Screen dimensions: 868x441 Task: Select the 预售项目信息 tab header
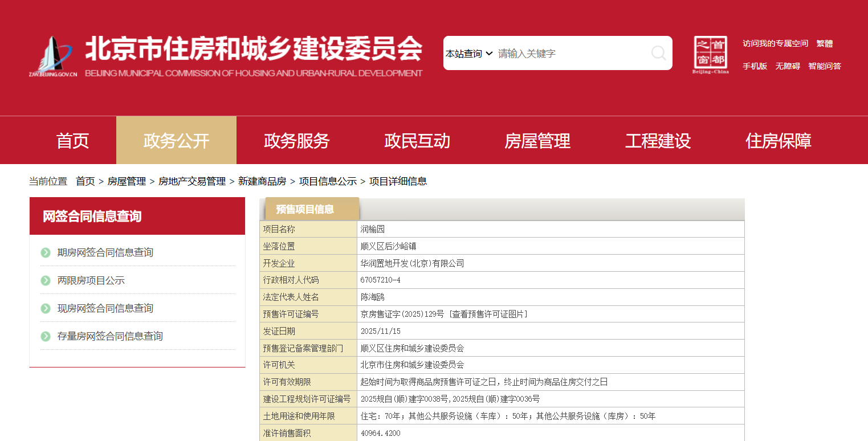pos(305,209)
